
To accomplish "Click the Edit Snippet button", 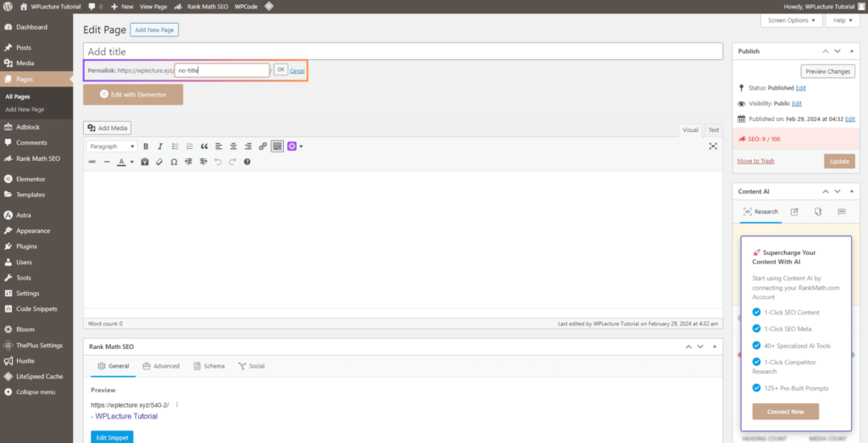I will tap(112, 437).
